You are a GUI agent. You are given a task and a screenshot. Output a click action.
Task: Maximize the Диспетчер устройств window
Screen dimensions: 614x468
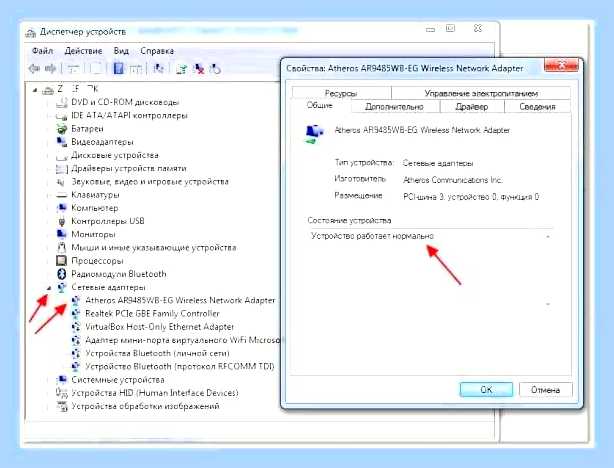pyautogui.click(x=451, y=29)
